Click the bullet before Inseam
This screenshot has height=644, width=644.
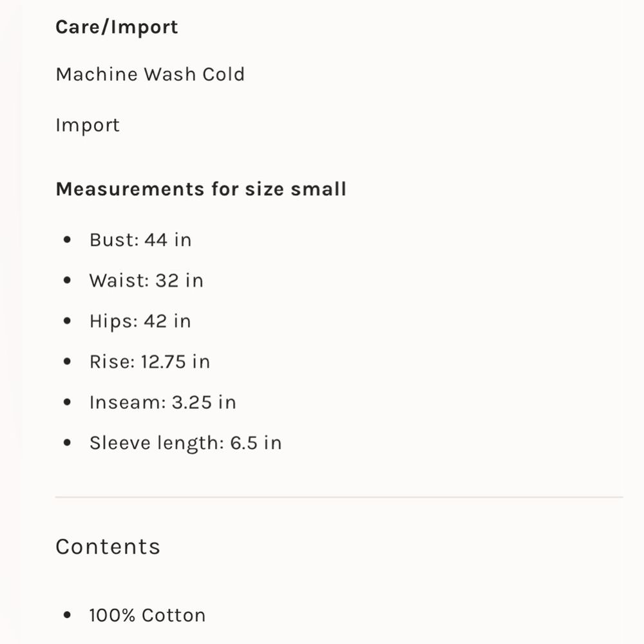point(68,402)
